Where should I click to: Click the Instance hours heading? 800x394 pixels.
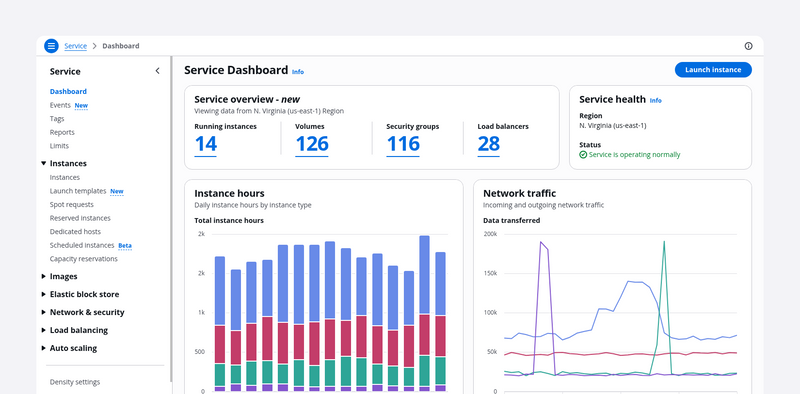tap(230, 193)
